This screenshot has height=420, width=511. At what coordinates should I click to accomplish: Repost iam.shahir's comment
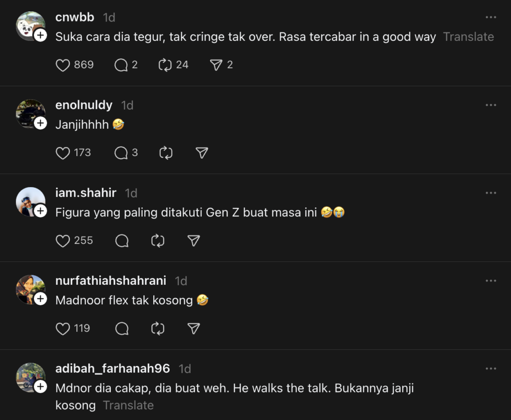[158, 241]
